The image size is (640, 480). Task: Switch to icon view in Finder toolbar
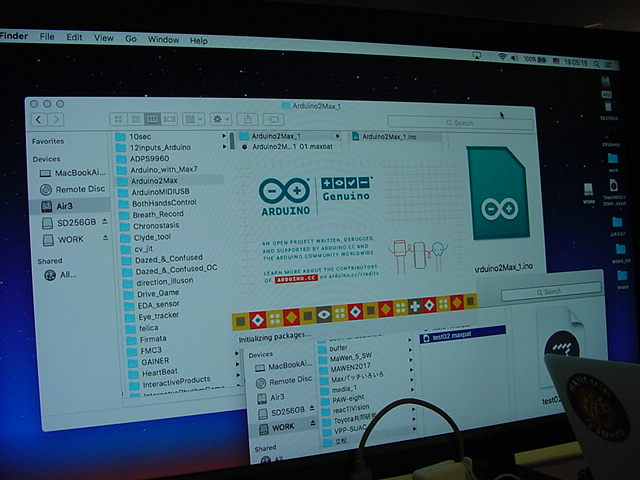tap(118, 119)
